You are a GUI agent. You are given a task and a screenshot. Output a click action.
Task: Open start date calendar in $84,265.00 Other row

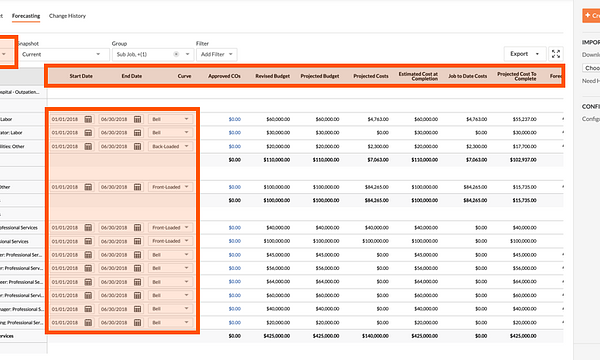88,187
